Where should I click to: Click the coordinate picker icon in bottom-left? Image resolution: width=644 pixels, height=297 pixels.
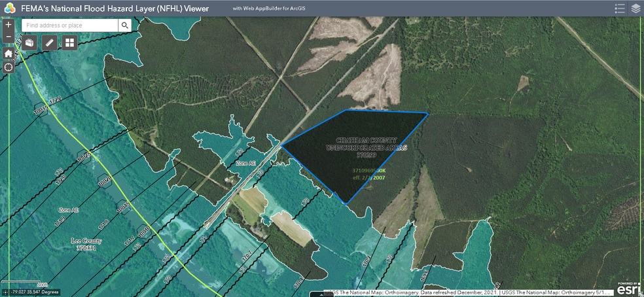pos(7,292)
